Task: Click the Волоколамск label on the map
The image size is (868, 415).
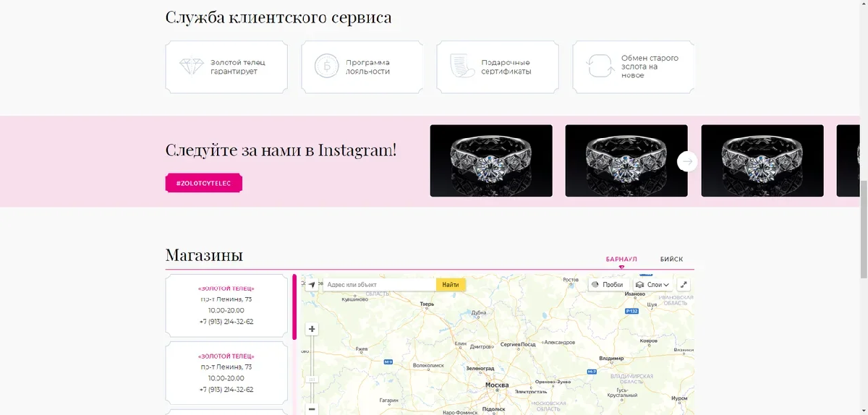Action: coord(427,366)
